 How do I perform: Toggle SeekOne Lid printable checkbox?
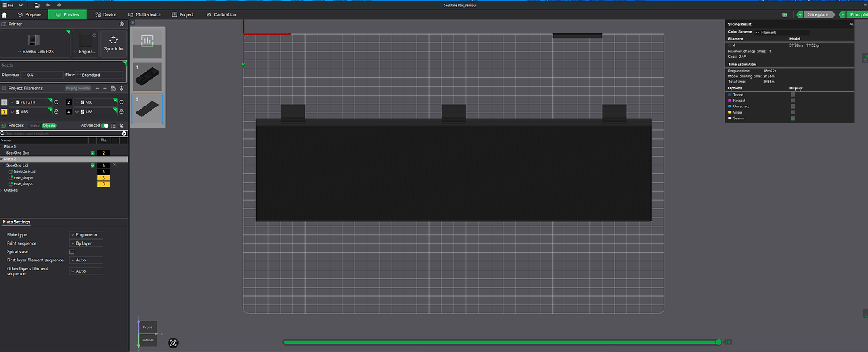(x=92, y=165)
